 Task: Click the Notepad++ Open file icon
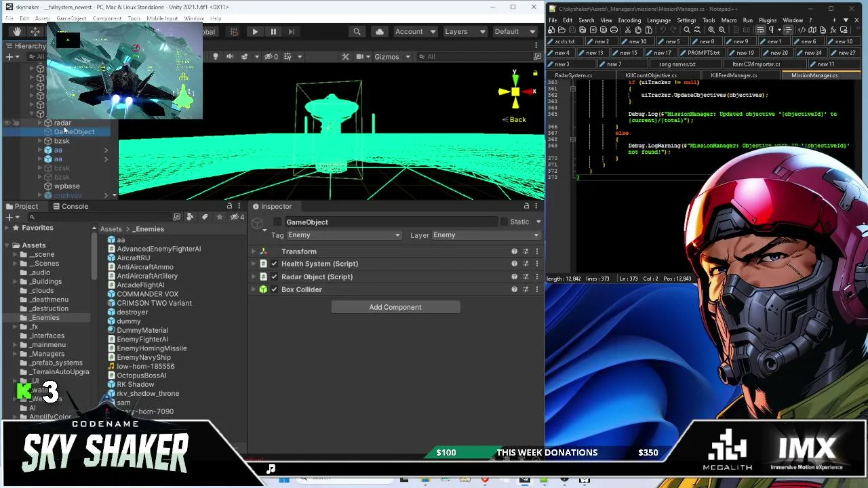coord(561,30)
